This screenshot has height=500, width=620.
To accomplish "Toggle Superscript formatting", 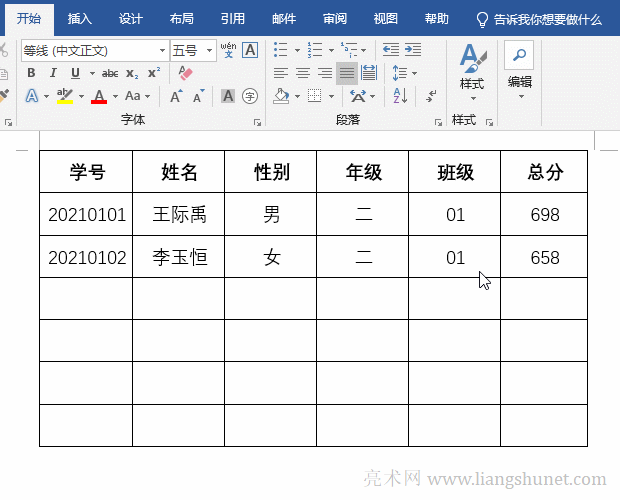I will [154, 73].
